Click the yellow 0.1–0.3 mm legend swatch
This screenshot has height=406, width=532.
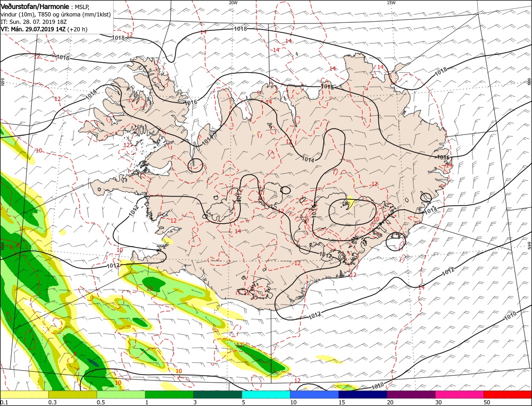click(24, 394)
